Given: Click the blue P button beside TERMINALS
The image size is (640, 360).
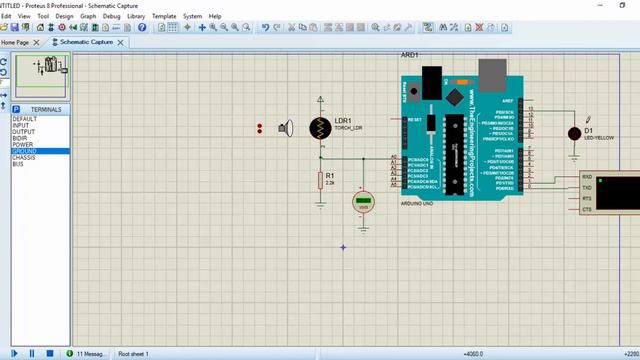Looking at the screenshot, I should (16, 109).
